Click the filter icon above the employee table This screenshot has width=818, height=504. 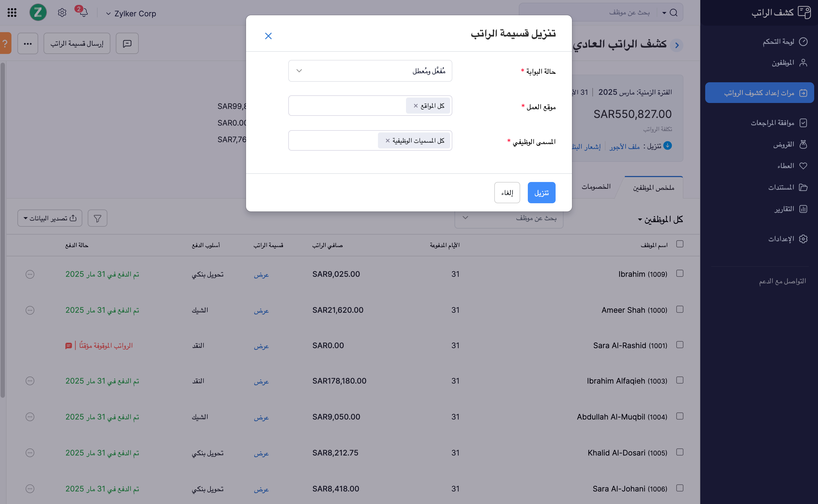pos(97,218)
